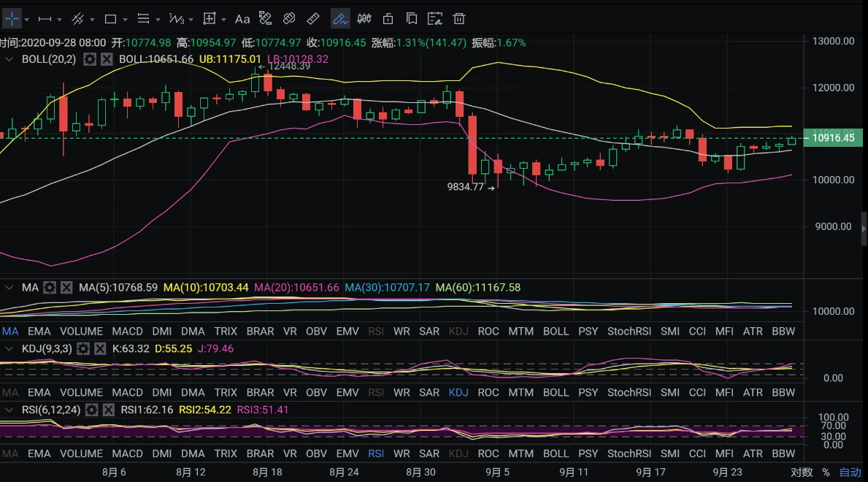
Task: Click the trash delete drawings icon
Action: 459,19
